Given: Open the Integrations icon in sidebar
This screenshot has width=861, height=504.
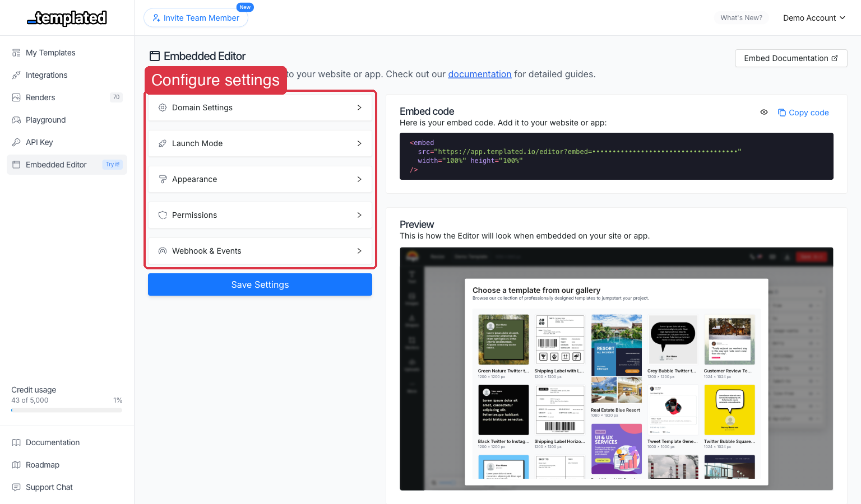Looking at the screenshot, I should click(x=16, y=75).
